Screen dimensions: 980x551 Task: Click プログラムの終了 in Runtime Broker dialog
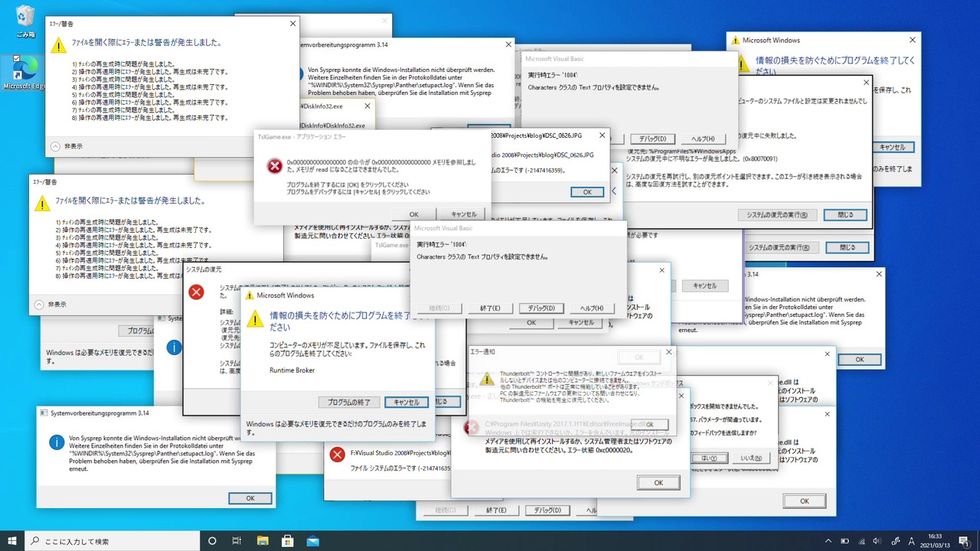pyautogui.click(x=348, y=402)
